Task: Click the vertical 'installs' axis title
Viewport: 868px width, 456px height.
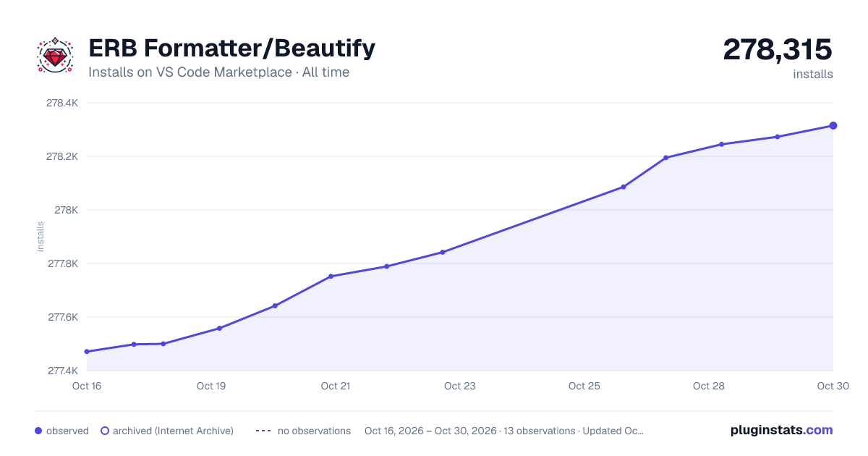Action: coord(41,237)
